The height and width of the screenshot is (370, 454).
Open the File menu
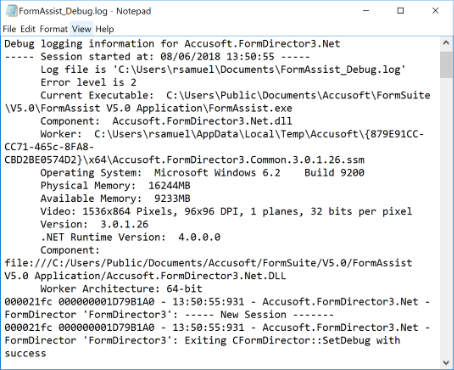pyautogui.click(x=9, y=29)
